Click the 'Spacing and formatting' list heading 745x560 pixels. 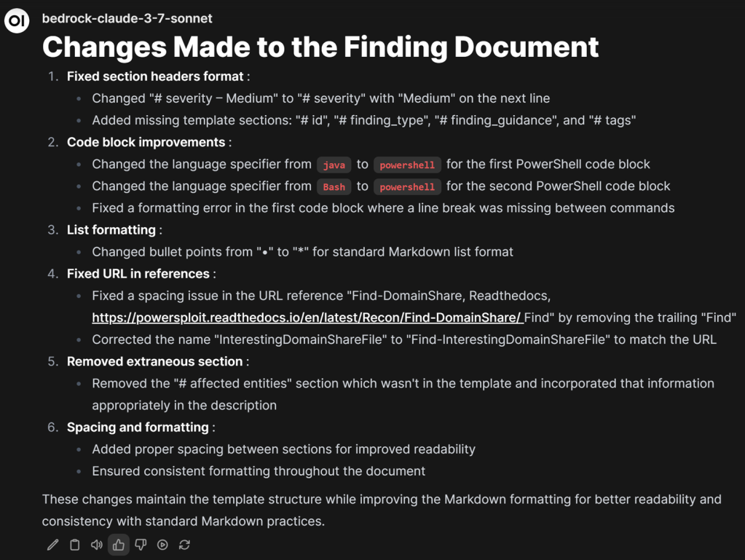[x=138, y=427]
